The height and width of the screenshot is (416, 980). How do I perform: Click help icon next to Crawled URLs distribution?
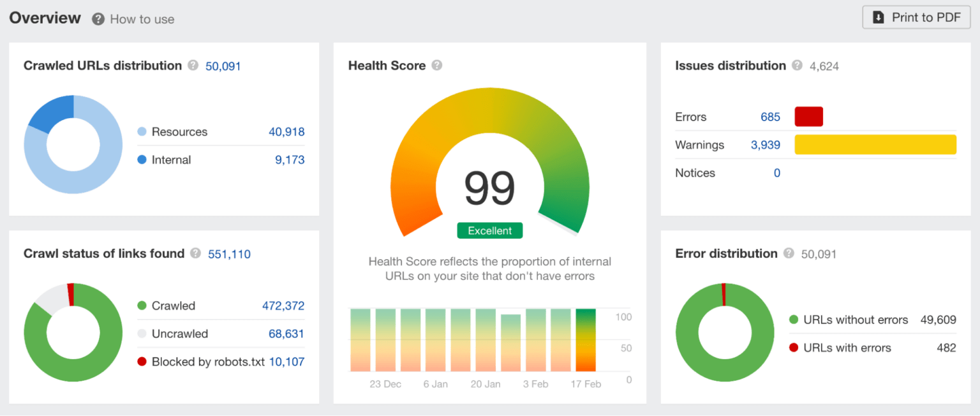tap(193, 66)
